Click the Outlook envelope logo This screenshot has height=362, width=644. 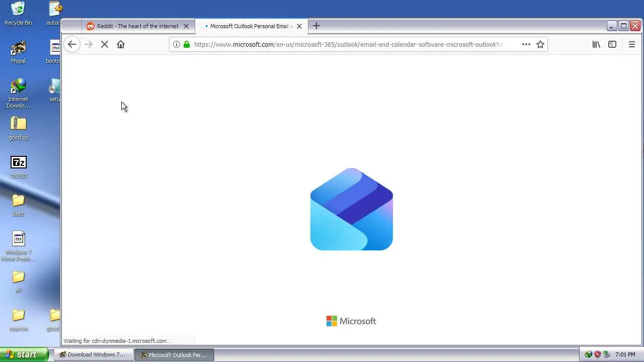(x=352, y=209)
